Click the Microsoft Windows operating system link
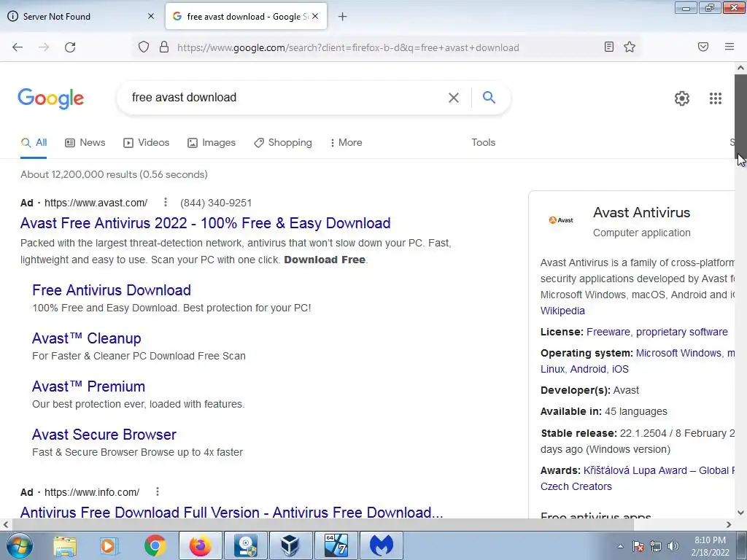The width and height of the screenshot is (747, 560). (x=678, y=353)
